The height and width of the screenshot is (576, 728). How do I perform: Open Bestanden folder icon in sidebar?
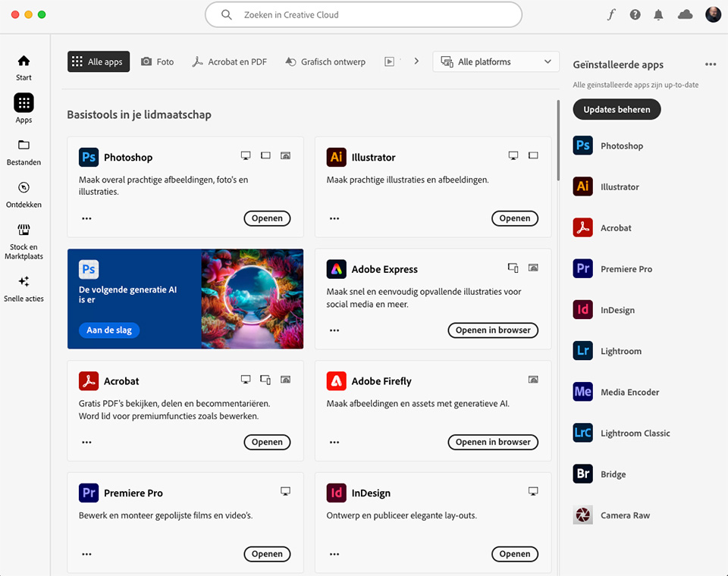[24, 145]
